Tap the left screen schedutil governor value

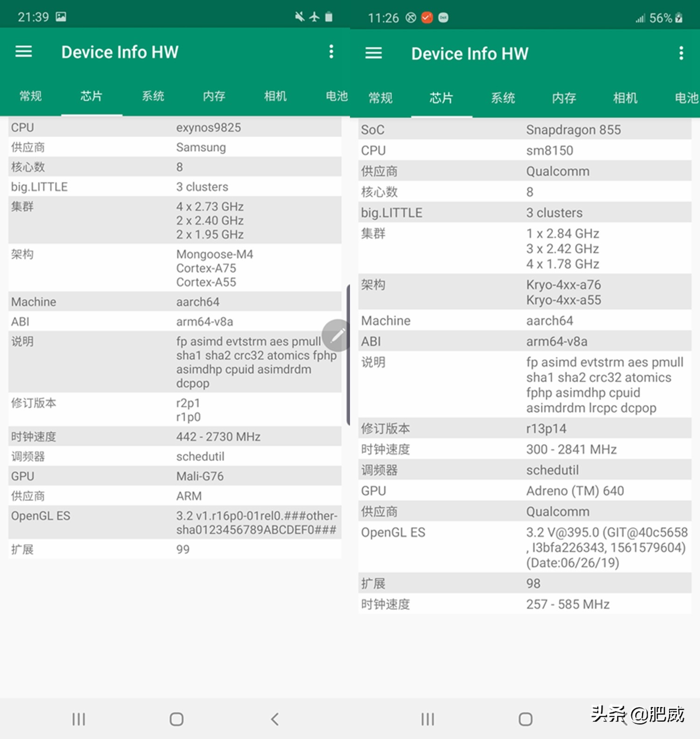click(200, 456)
